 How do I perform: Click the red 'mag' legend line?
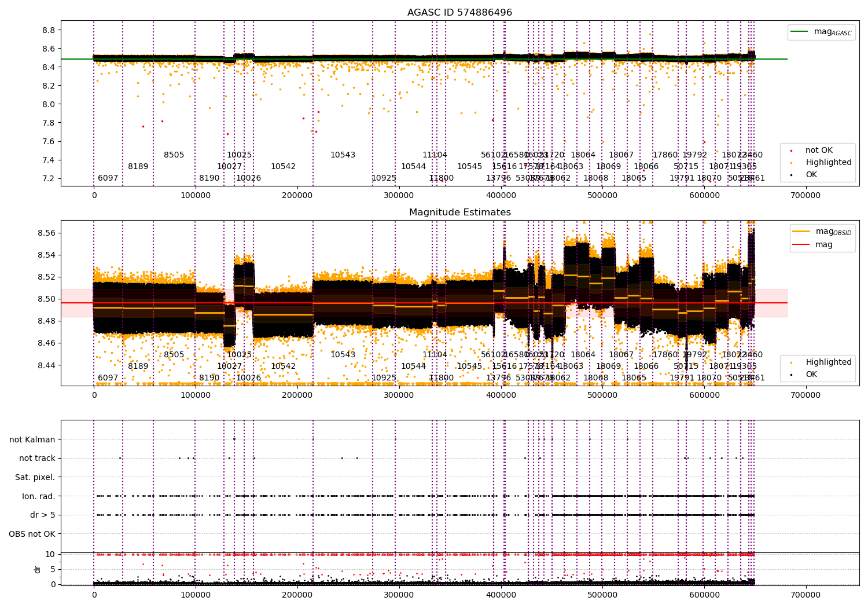tap(801, 244)
